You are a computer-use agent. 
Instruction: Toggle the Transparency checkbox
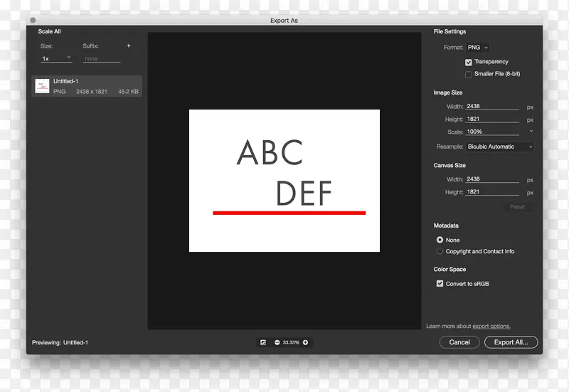point(469,63)
